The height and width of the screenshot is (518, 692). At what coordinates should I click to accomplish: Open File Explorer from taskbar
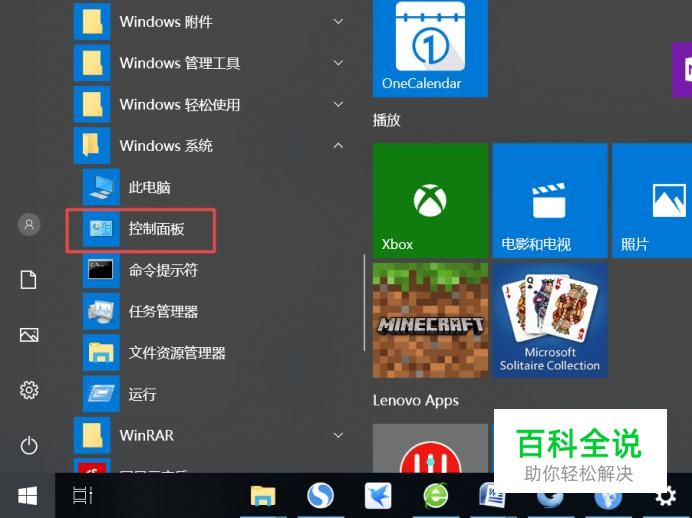[263, 496]
